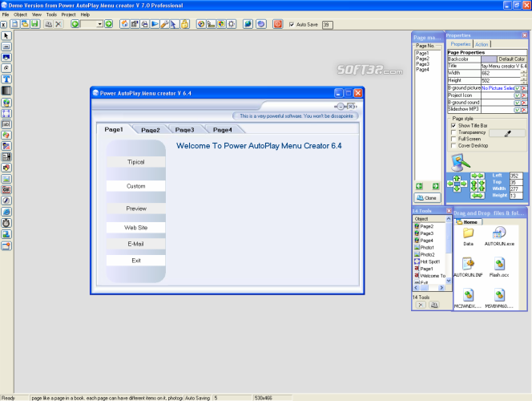Click the delete X icon in the toolbar
Screen dimensions: 532x401
[x=58, y=24]
